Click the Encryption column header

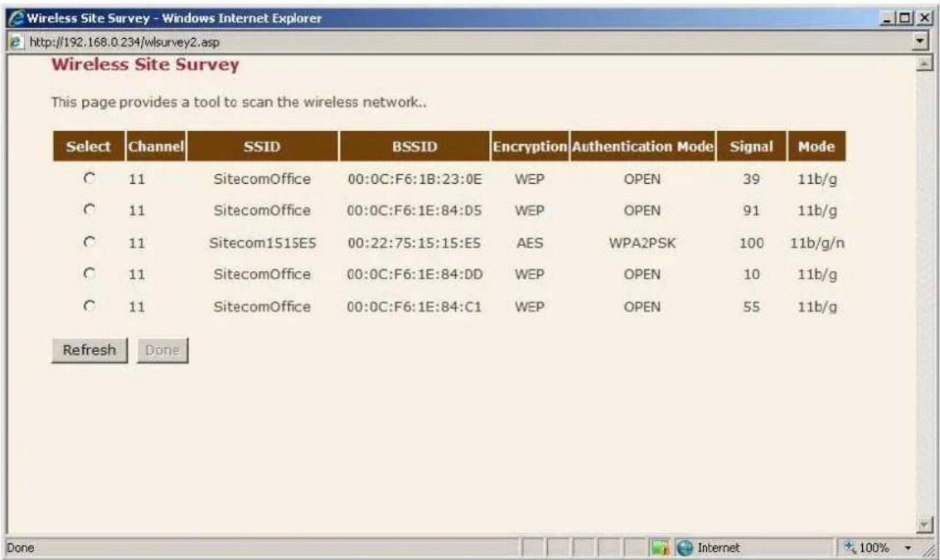(530, 146)
